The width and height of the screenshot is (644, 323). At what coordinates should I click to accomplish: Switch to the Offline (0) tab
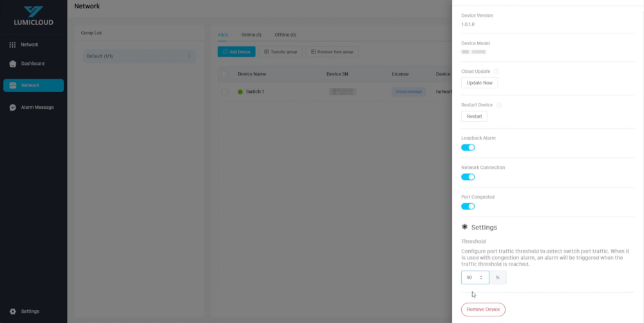click(285, 35)
